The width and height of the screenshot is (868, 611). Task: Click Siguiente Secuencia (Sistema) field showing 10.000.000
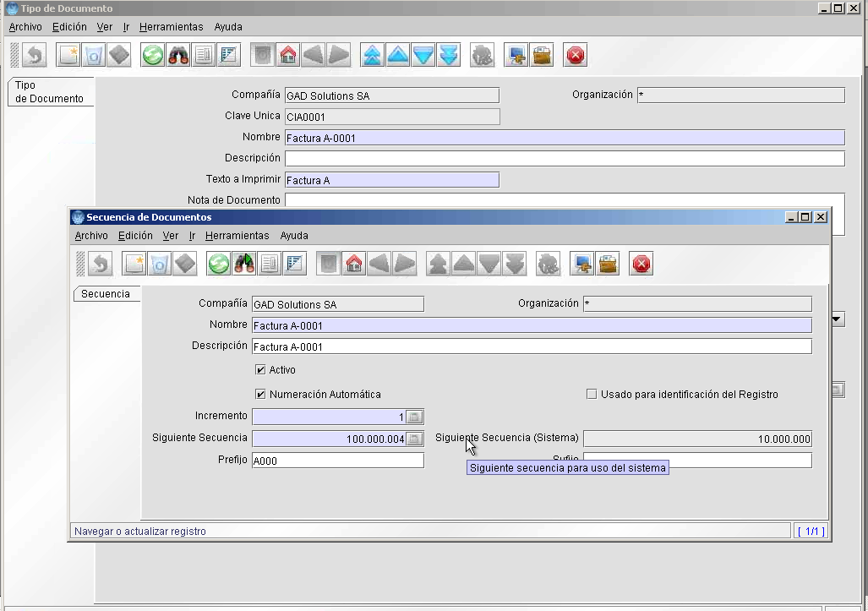click(x=697, y=439)
